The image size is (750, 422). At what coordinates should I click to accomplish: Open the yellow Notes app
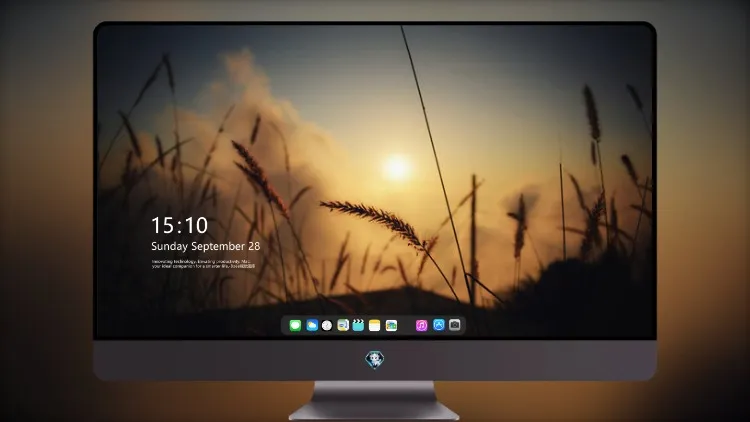click(375, 325)
